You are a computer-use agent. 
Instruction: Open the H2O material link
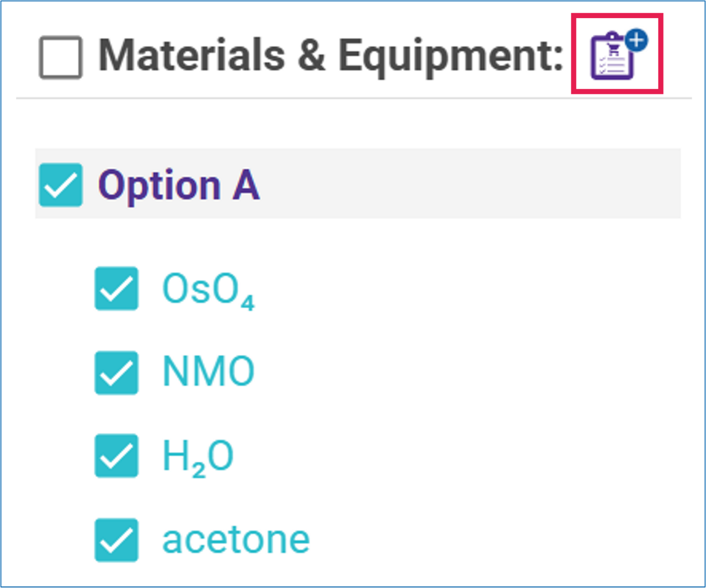[197, 457]
